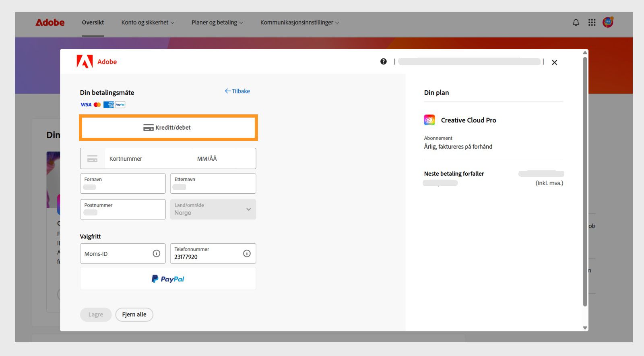
Task: Expand the Kommunikasjonsinnstillinger menu
Action: [x=299, y=23]
